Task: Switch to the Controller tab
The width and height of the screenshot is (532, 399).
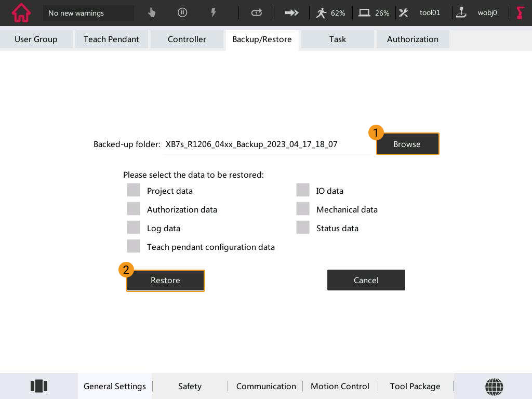Action: pos(187,39)
